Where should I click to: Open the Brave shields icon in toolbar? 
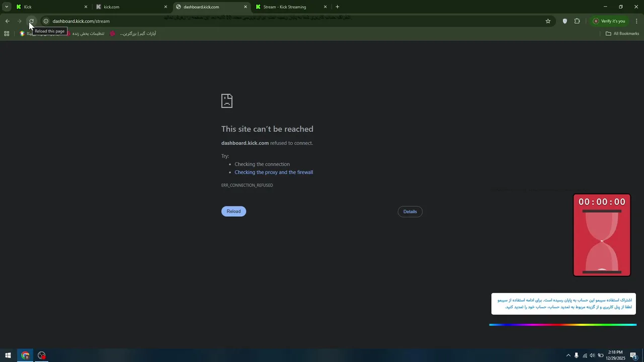pyautogui.click(x=565, y=21)
